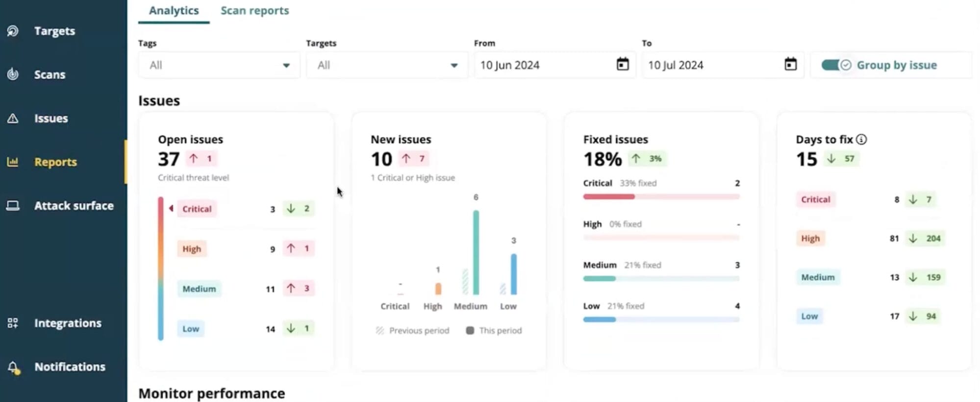Select the Analytics tab
The width and height of the screenshot is (980, 402).
pos(174,11)
